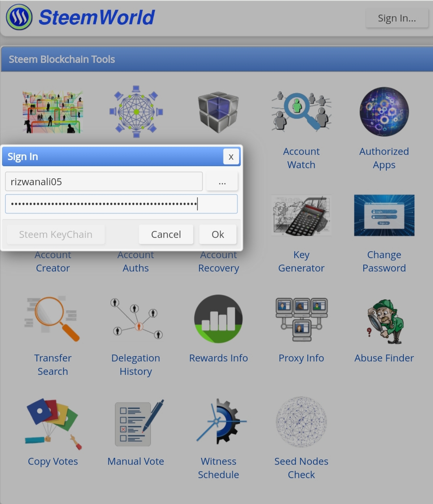
Task: Click the Authorized Apps label
Action: point(384,158)
